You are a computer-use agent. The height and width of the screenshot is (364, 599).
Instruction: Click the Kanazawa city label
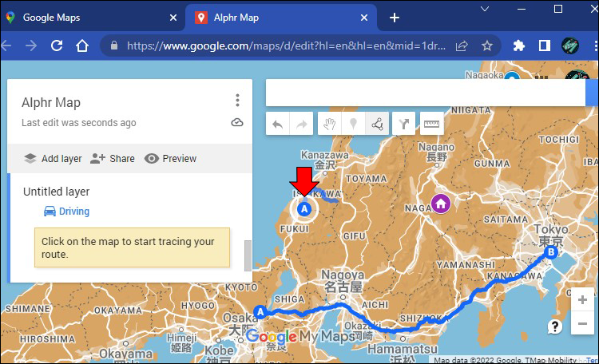coord(325,160)
